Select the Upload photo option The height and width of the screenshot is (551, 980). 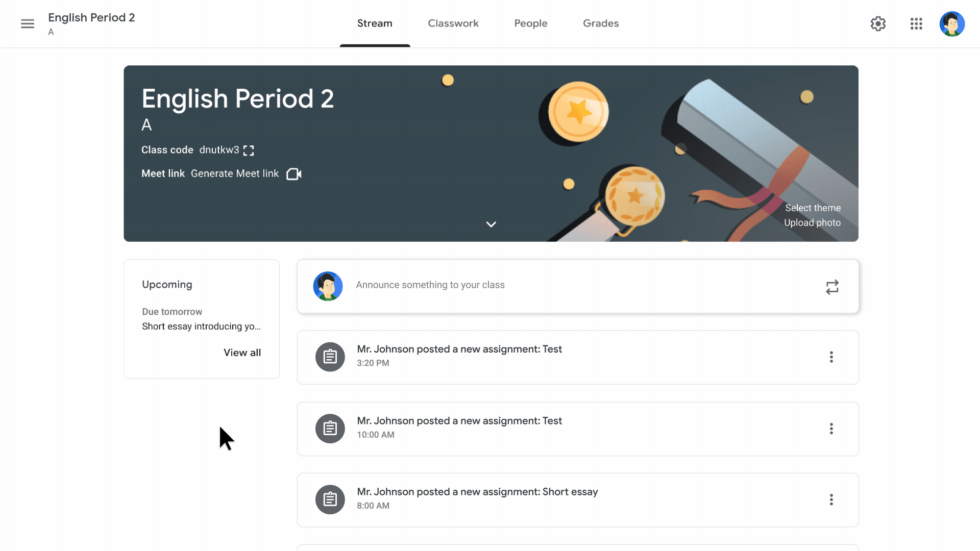point(813,222)
